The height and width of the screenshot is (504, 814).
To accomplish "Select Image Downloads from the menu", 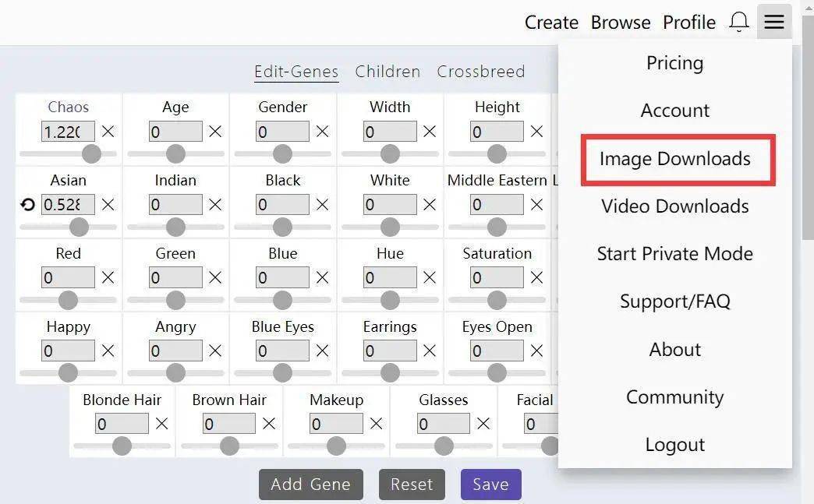I will coord(674,159).
